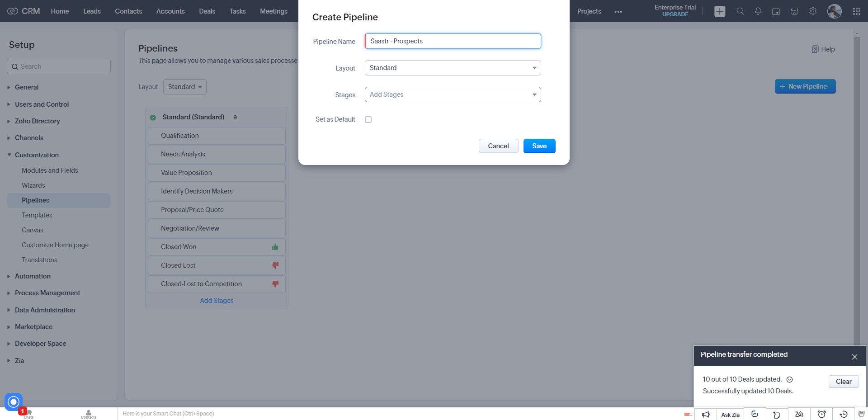Clear the pipeline transfer notification
Screen dimensions: 868x420
[x=843, y=381]
